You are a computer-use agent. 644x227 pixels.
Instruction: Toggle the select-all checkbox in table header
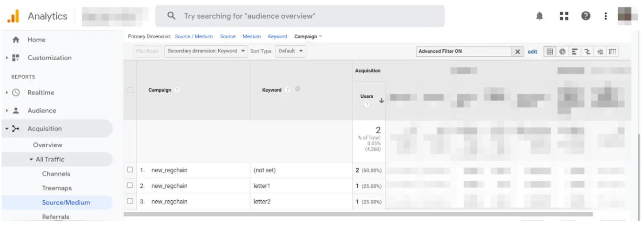tap(130, 90)
